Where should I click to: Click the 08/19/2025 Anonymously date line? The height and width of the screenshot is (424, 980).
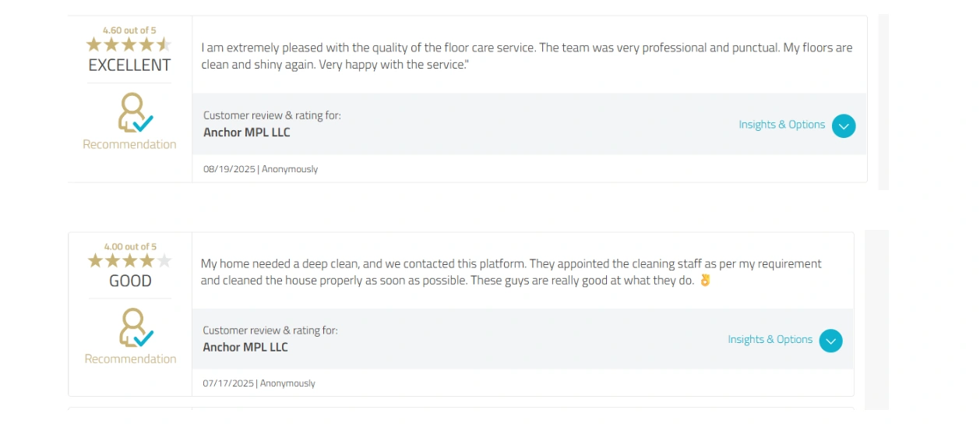pyautogui.click(x=260, y=169)
